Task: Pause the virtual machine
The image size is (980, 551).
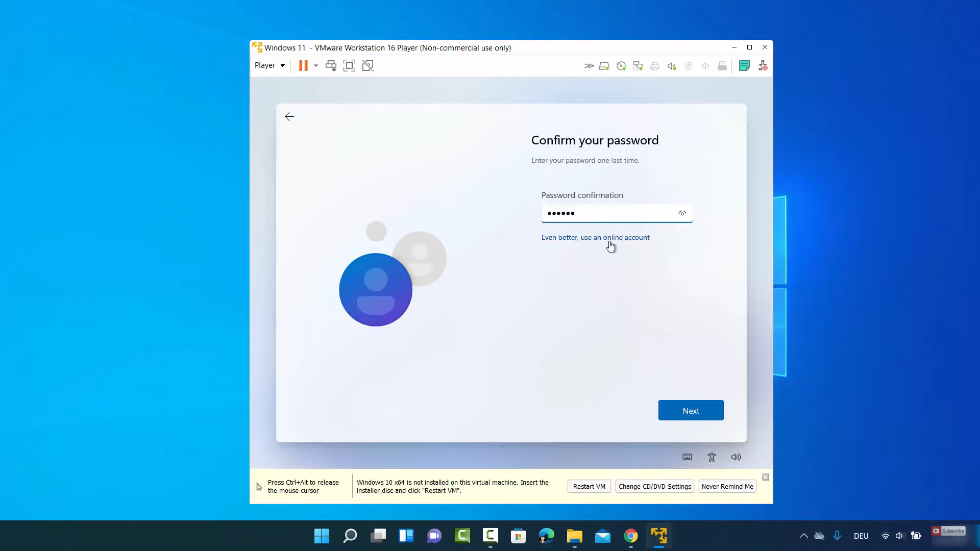Action: point(303,66)
